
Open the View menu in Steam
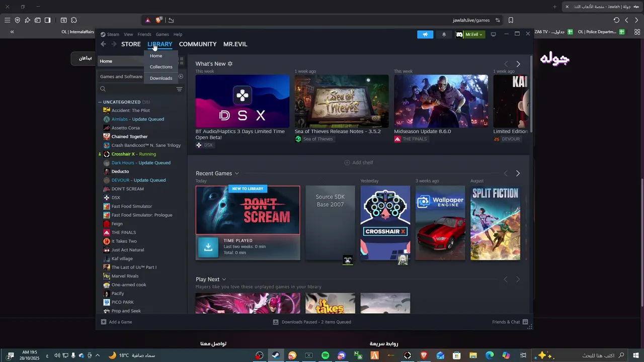coord(128,35)
